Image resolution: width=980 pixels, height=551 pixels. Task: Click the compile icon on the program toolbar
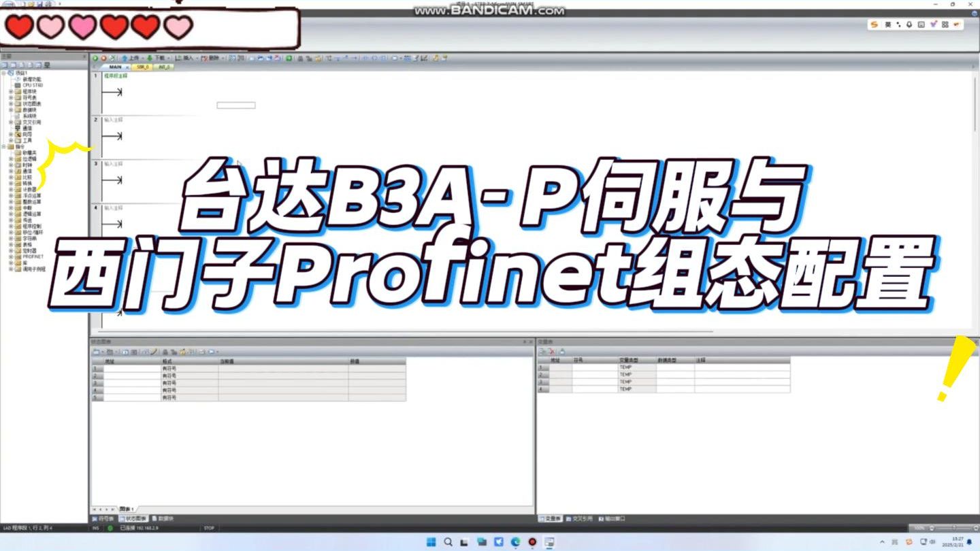112,58
